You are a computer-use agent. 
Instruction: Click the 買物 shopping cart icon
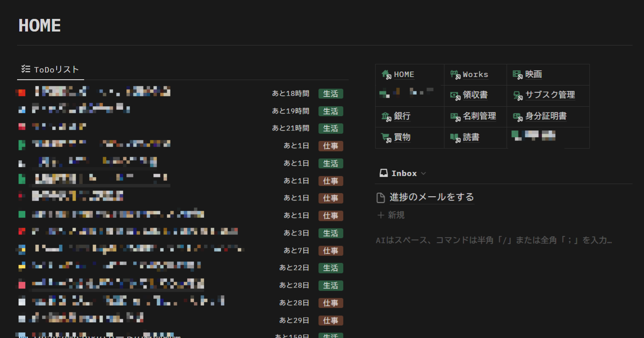(x=386, y=138)
